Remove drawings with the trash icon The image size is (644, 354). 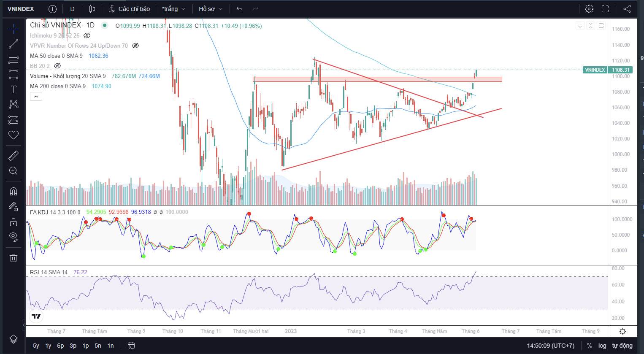[14, 258]
